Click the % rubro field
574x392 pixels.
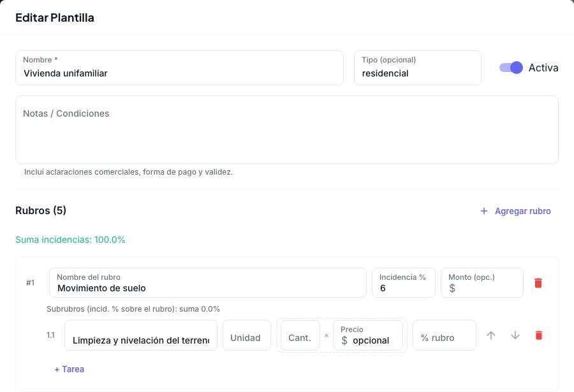(445, 335)
